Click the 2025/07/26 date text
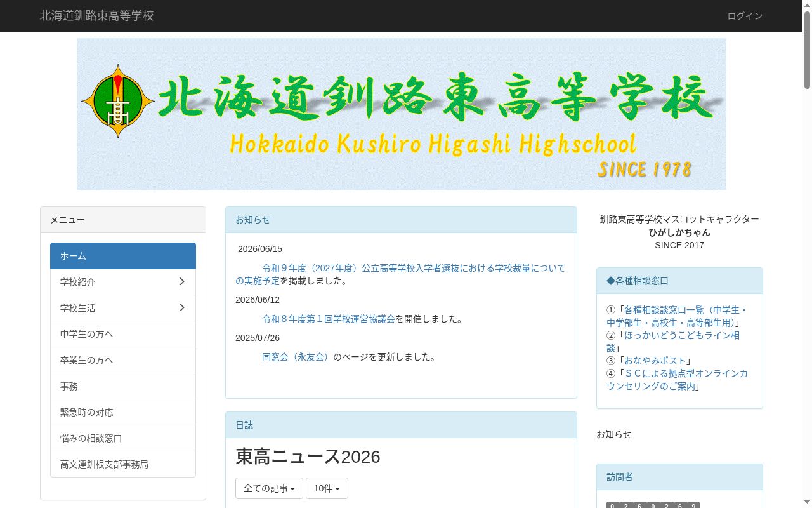 (x=258, y=338)
